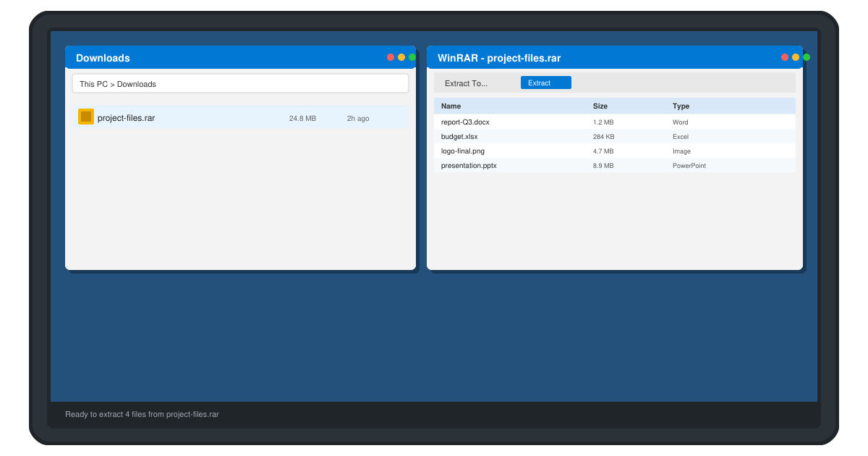Viewport: 868px width, 456px height.
Task: Maximize the Downloads window with green button
Action: [x=412, y=57]
